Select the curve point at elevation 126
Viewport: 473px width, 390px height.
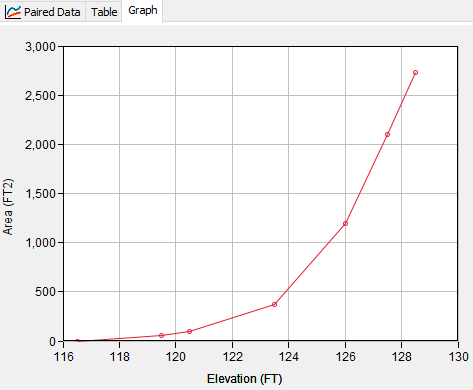coord(345,223)
